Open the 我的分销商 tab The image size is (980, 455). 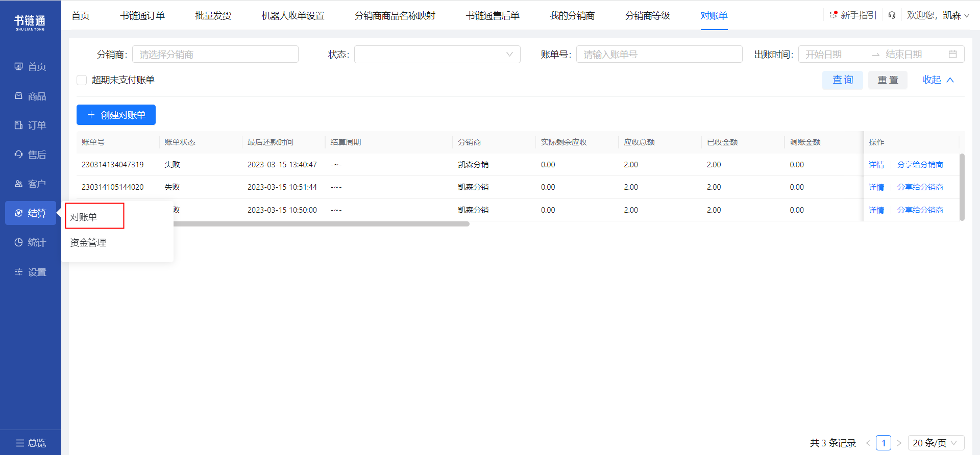tap(572, 15)
